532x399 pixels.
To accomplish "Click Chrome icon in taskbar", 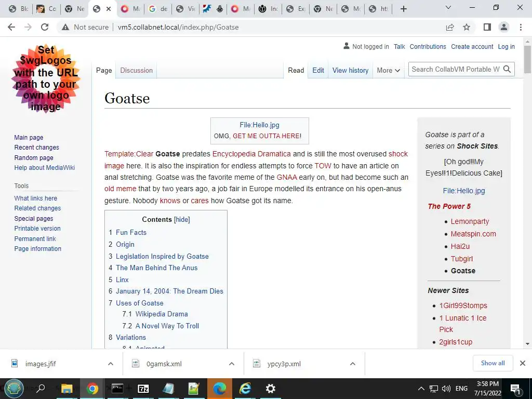I will tap(92, 389).
